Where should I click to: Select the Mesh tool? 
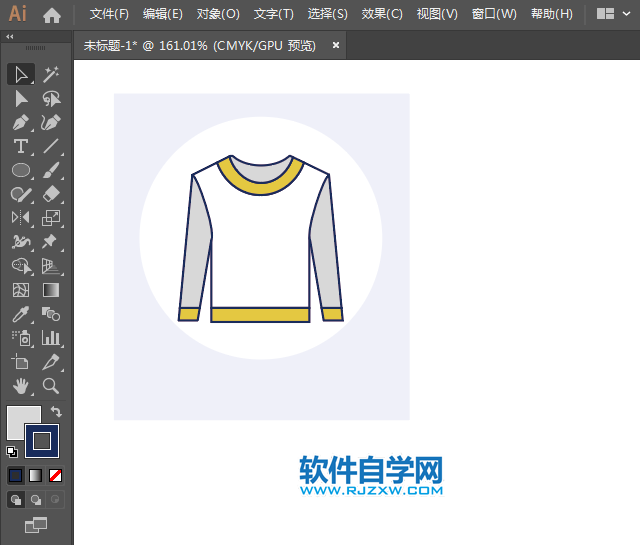tap(21, 290)
